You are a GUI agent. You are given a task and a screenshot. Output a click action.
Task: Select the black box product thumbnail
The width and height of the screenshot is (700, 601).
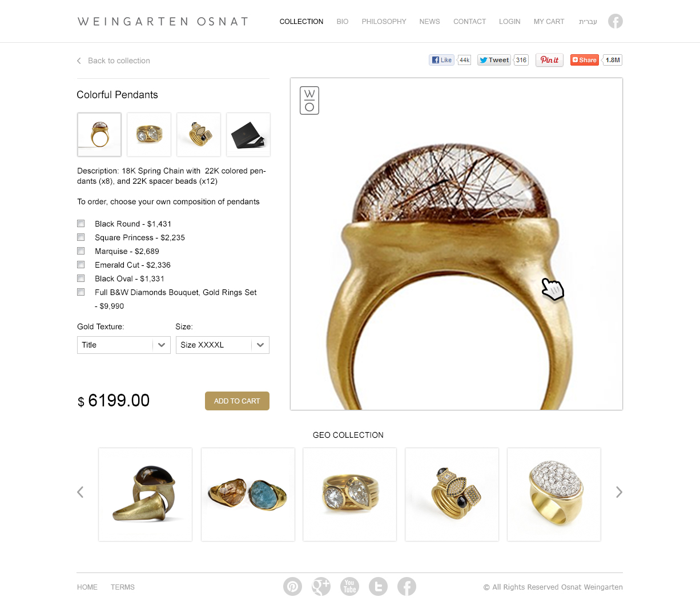pos(248,135)
